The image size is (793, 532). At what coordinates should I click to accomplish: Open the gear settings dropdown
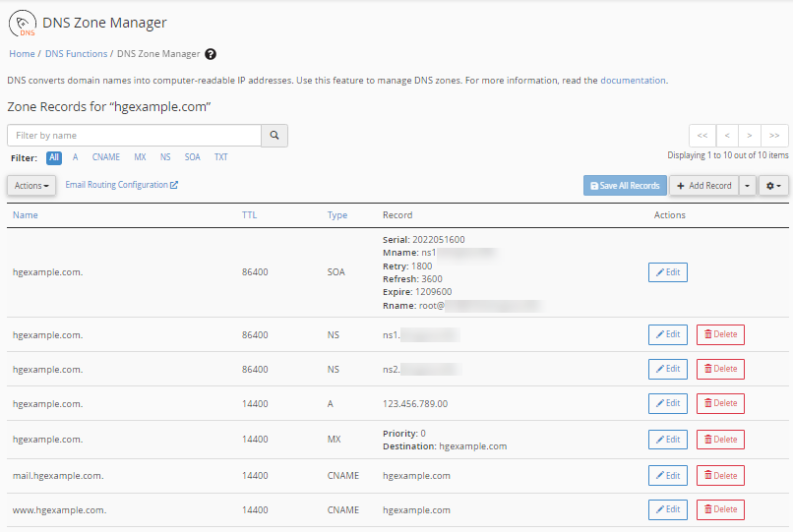coord(774,185)
